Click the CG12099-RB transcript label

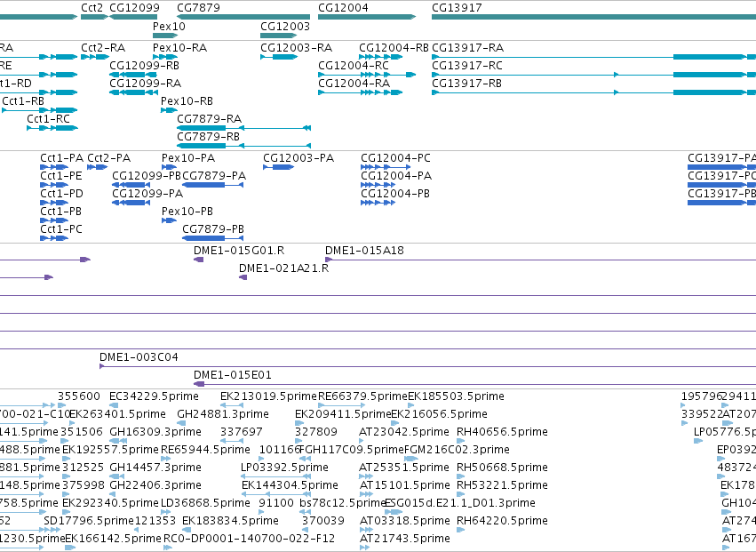pyautogui.click(x=144, y=66)
